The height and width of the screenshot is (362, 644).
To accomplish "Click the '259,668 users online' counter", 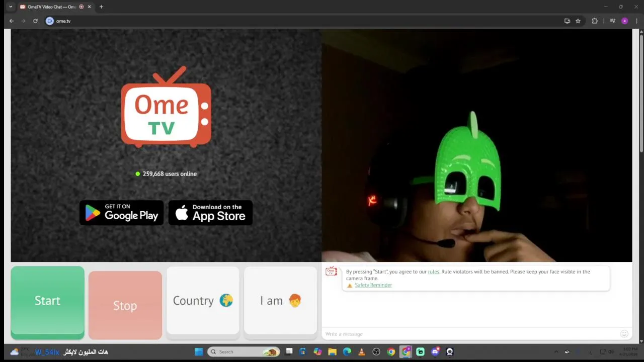I will [166, 174].
